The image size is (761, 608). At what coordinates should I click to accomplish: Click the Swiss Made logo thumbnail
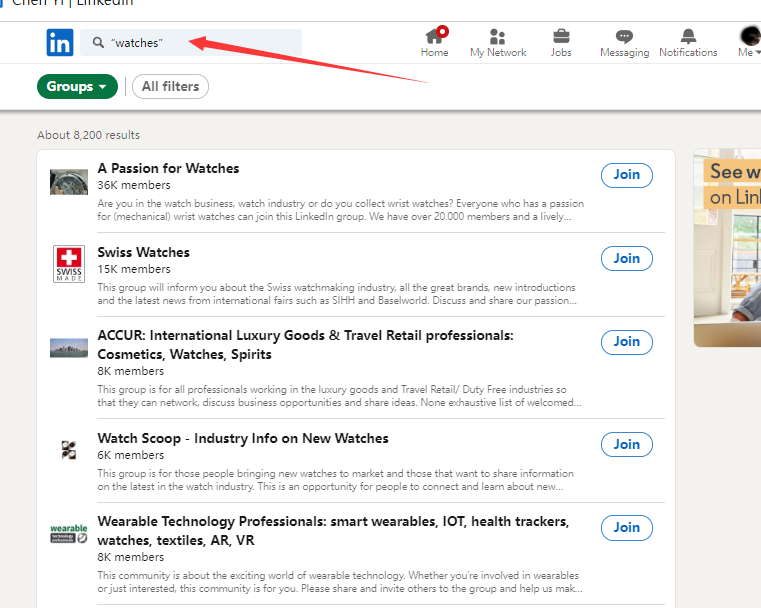(69, 263)
